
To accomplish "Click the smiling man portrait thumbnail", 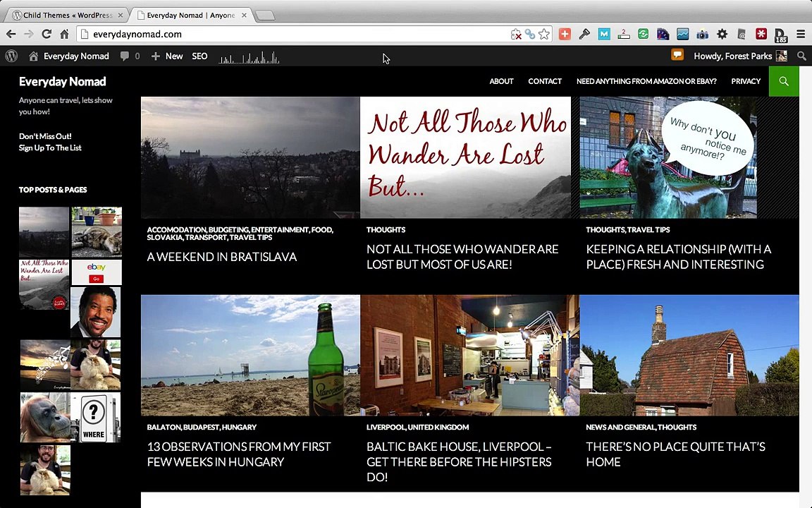I will coord(95,312).
